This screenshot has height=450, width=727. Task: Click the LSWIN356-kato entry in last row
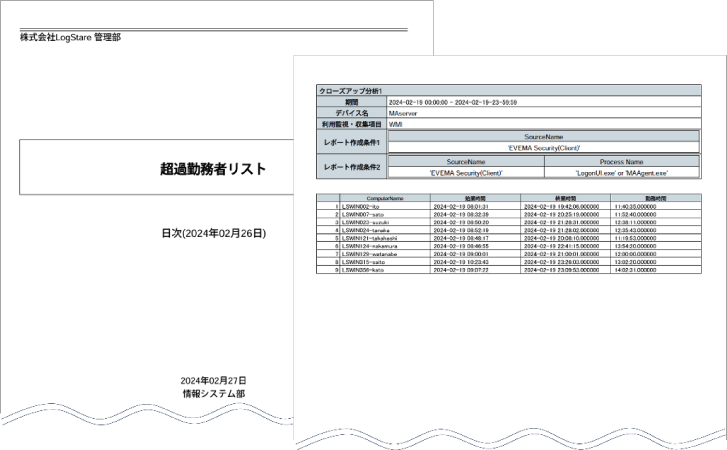tap(358, 269)
